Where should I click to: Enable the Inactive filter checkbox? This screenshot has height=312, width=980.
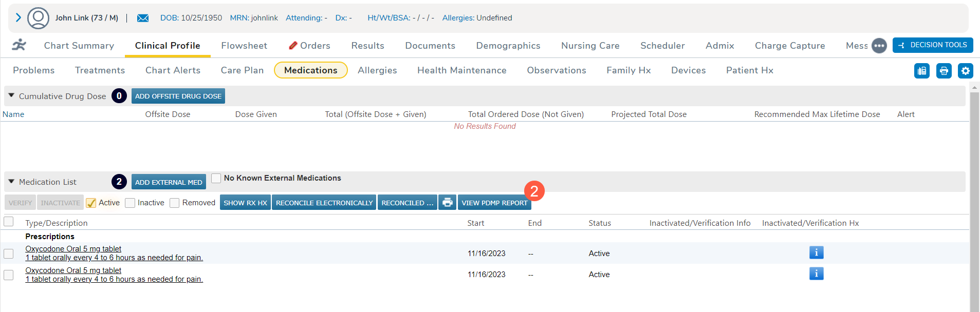tap(130, 203)
